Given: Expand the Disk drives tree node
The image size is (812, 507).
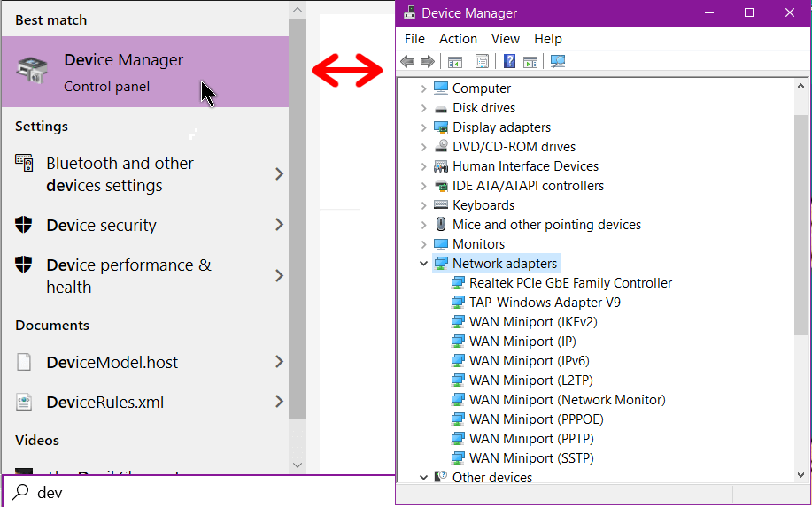Looking at the screenshot, I should click(x=423, y=108).
